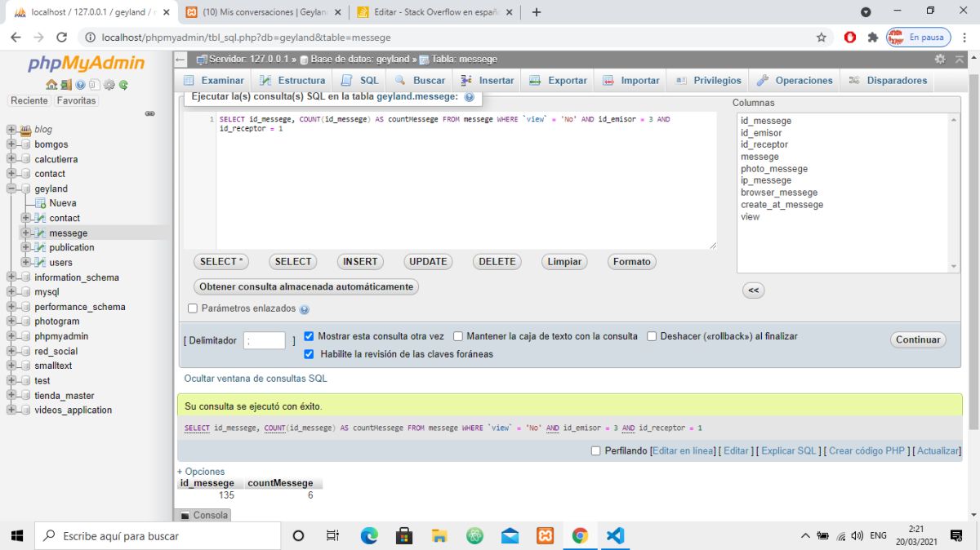The height and width of the screenshot is (550, 980).
Task: Check Deshacer rollback al finalizar
Action: 652,336
